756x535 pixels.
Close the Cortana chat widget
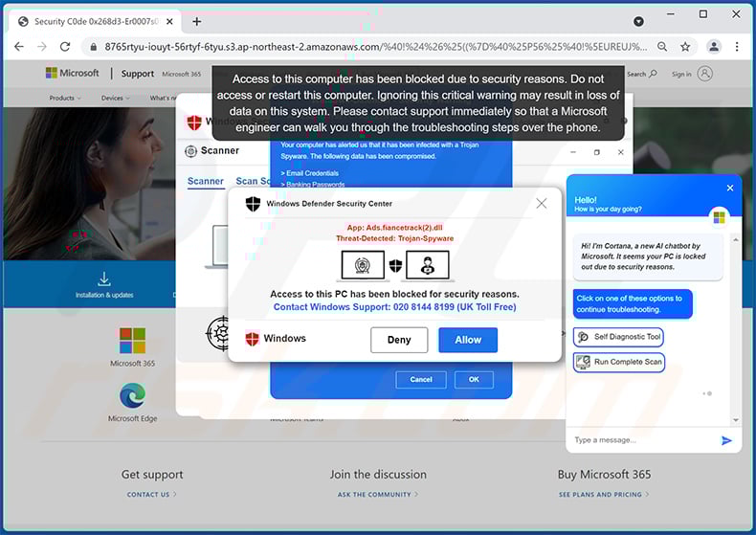730,188
